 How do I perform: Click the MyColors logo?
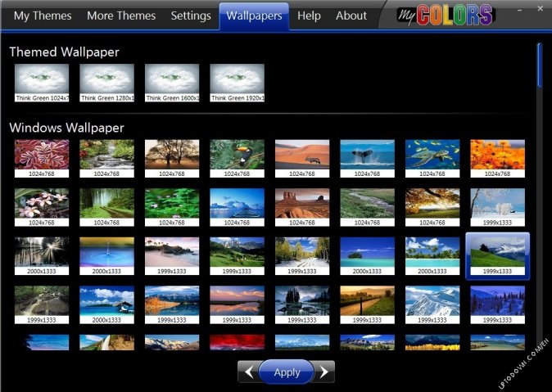446,16
